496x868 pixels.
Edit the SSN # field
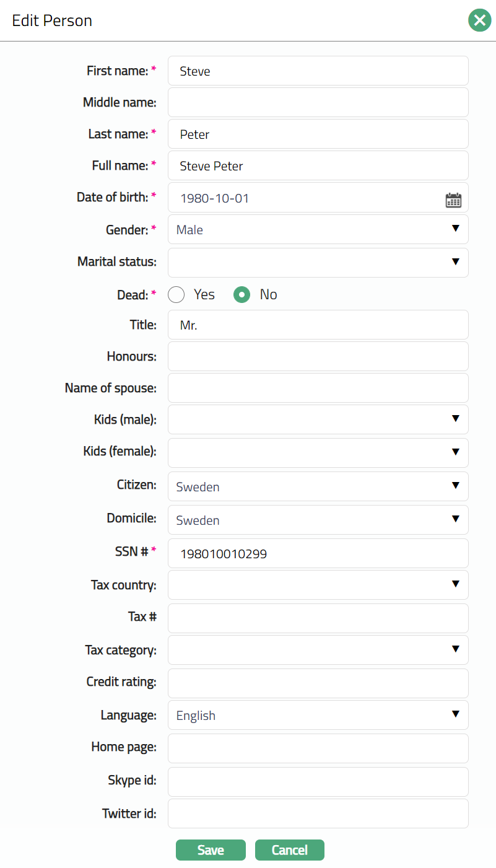pos(318,553)
